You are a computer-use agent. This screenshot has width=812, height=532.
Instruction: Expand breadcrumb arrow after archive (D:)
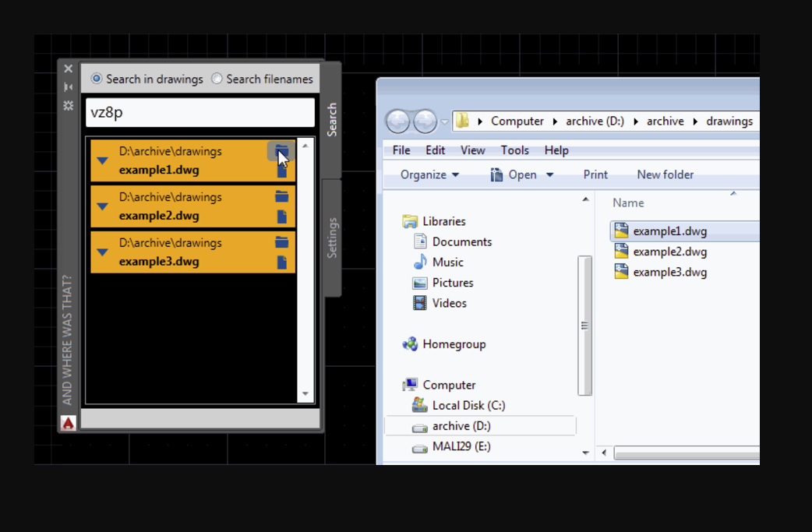(x=636, y=122)
